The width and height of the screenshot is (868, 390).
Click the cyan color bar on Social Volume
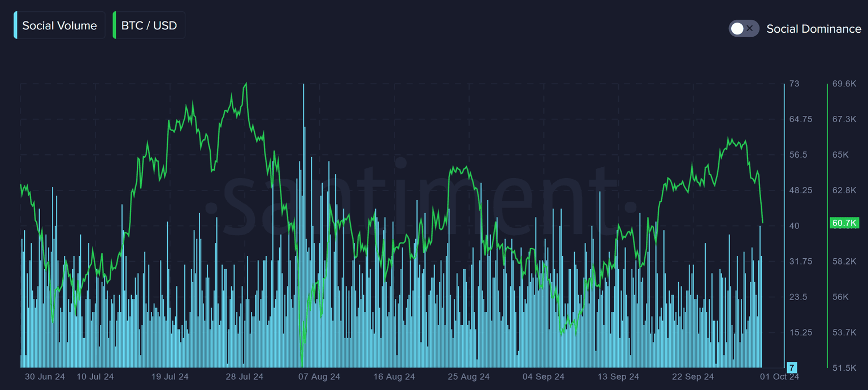15,25
